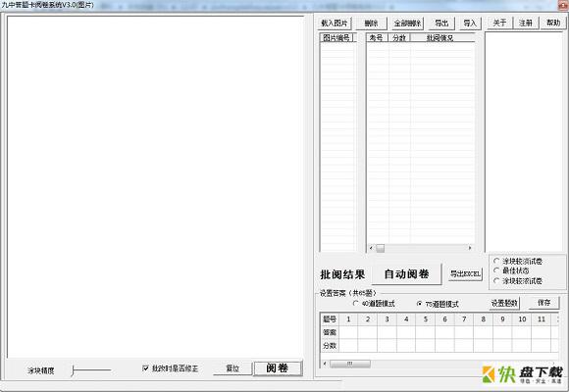Click the 涂块精度 slider handle
This screenshot has height=392, width=569.
(73, 370)
